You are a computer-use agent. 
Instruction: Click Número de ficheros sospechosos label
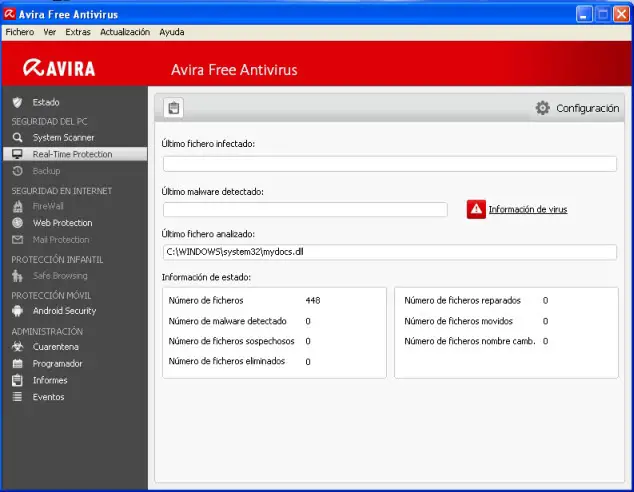point(232,341)
